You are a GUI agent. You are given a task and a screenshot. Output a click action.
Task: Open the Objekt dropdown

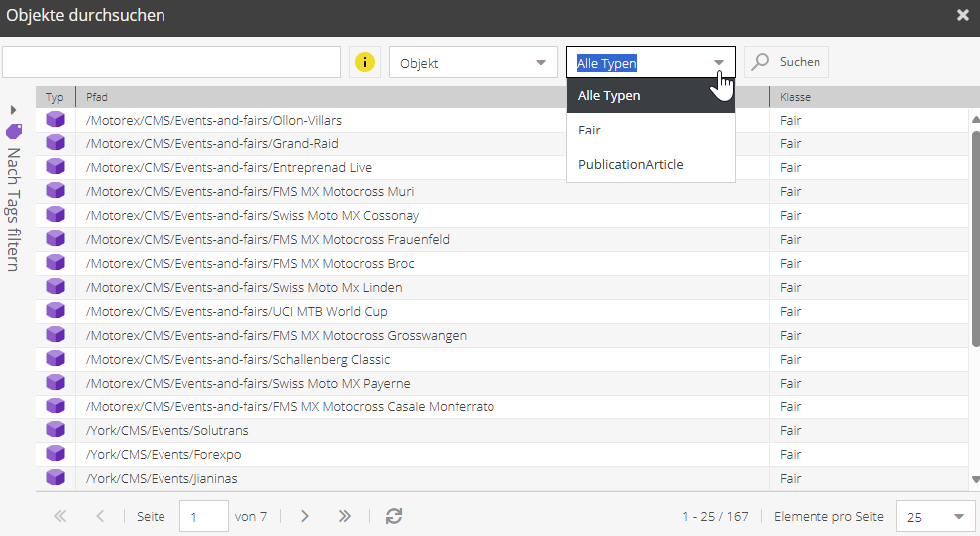[473, 63]
